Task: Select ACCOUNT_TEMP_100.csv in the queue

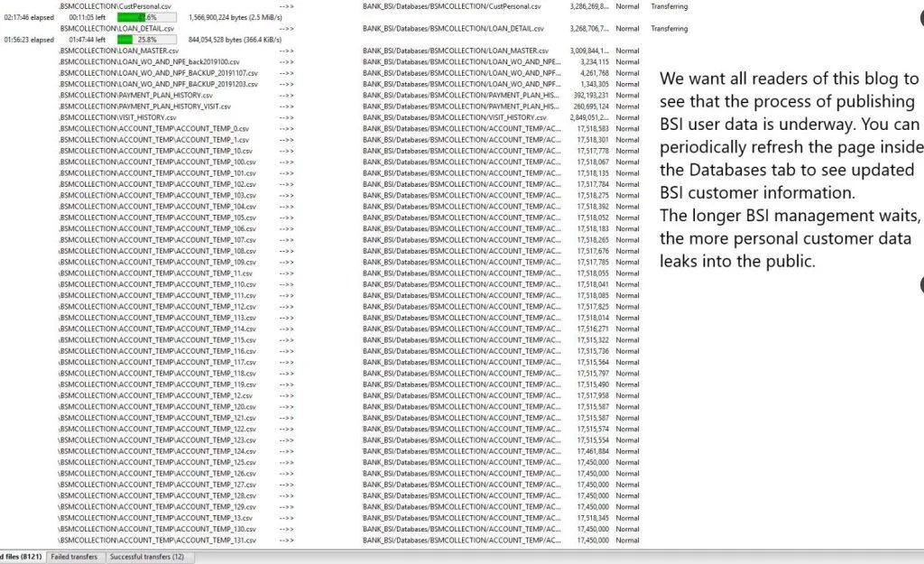Action: point(157,162)
